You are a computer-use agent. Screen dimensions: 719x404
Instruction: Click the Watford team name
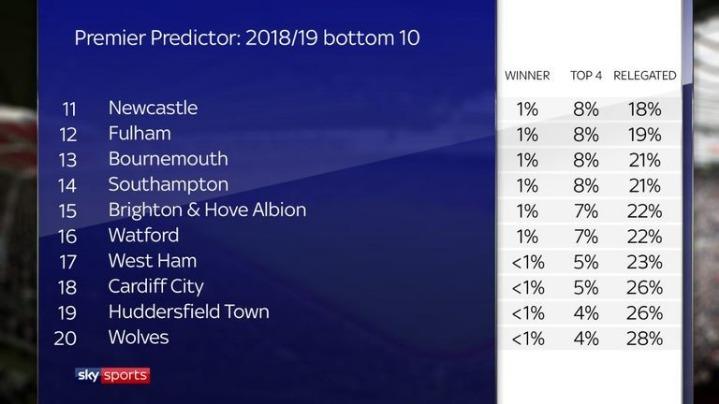[144, 235]
